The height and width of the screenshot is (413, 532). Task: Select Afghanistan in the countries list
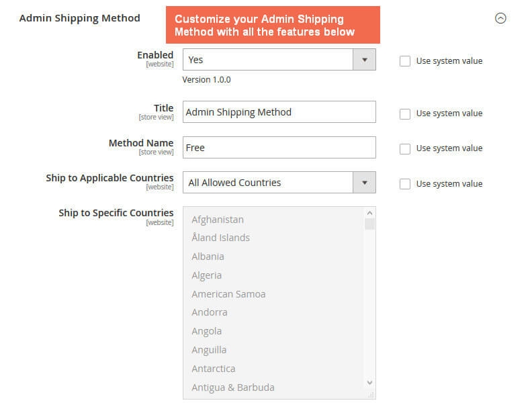click(x=218, y=220)
